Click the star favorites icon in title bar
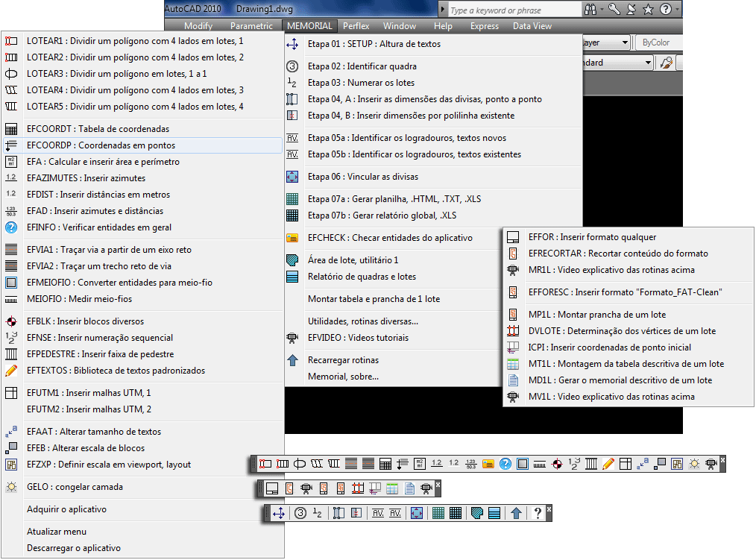 647,9
